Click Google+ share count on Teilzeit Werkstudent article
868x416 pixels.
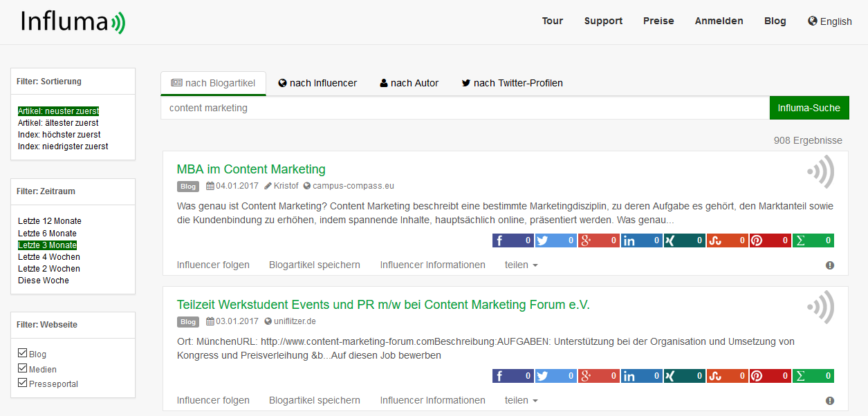click(x=599, y=376)
